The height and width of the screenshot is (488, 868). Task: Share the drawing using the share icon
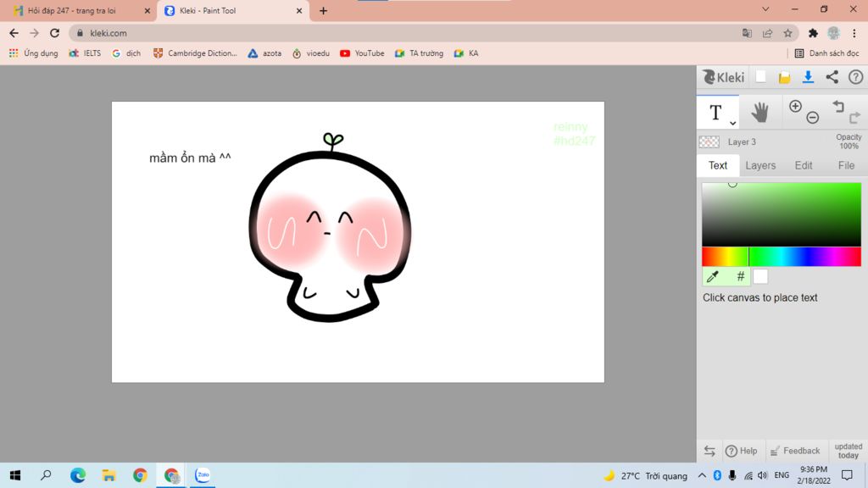[x=832, y=77]
